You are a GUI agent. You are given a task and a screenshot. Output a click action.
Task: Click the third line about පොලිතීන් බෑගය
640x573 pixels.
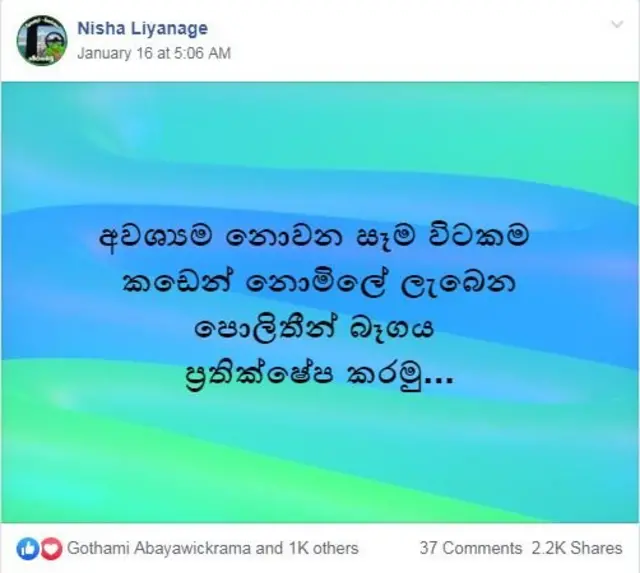(x=314, y=329)
